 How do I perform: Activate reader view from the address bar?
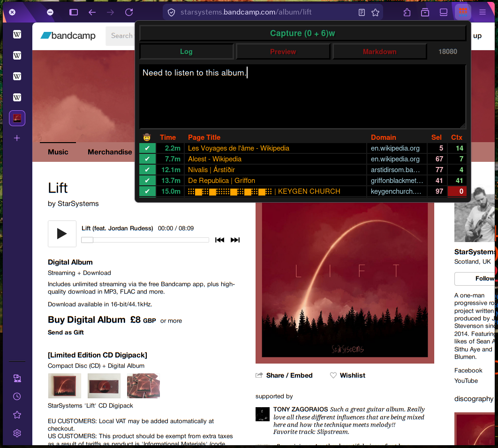click(361, 12)
